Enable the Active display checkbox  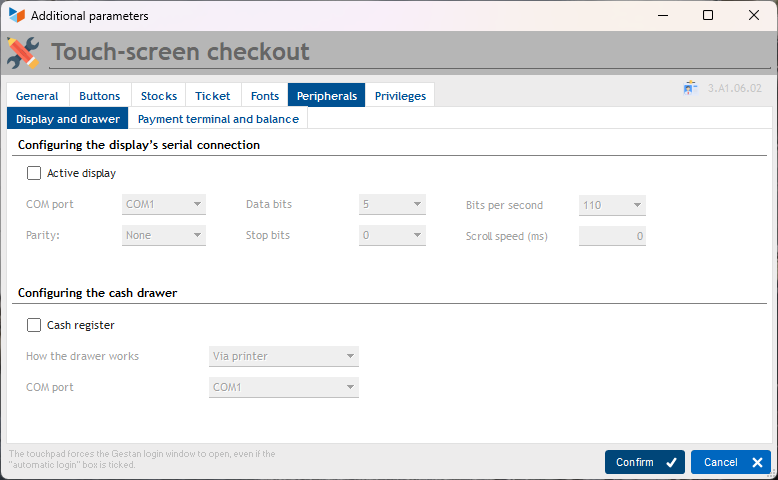(x=34, y=173)
